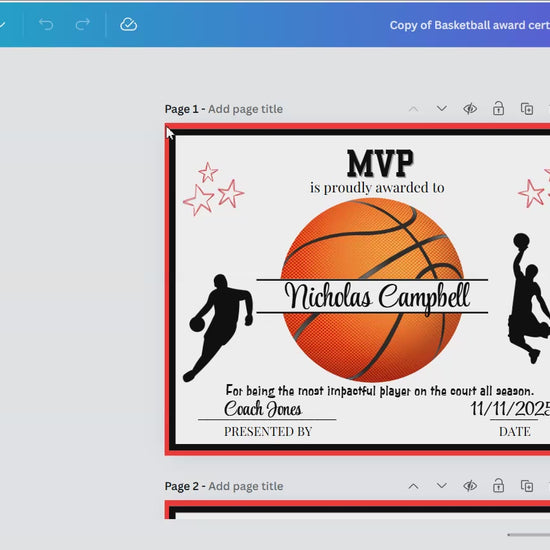Lock Page 1 with the padlock icon
This screenshot has height=550, width=550.
click(498, 108)
